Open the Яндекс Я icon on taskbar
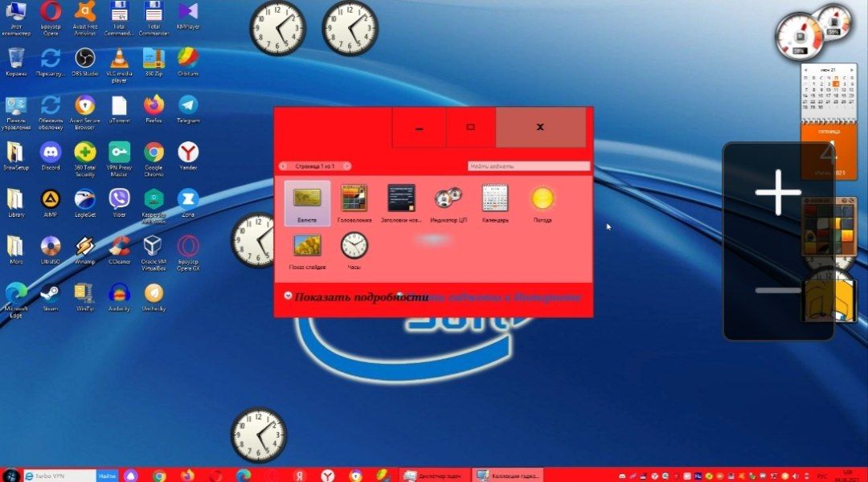Viewport: 868px width, 482px height. (300, 476)
